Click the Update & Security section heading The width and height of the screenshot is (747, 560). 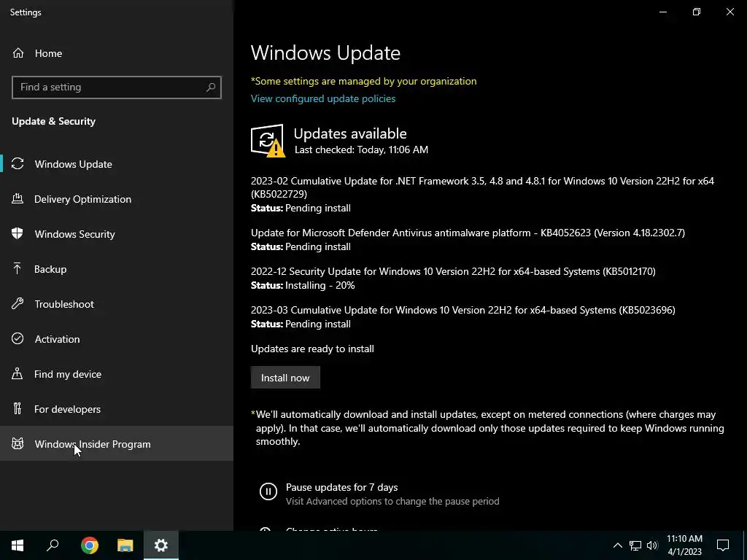tap(54, 121)
